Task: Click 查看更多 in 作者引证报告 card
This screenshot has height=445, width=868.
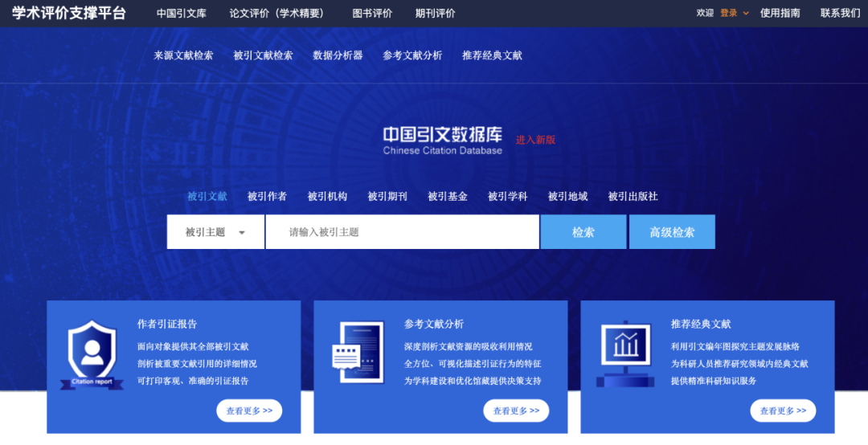Action: point(249,410)
